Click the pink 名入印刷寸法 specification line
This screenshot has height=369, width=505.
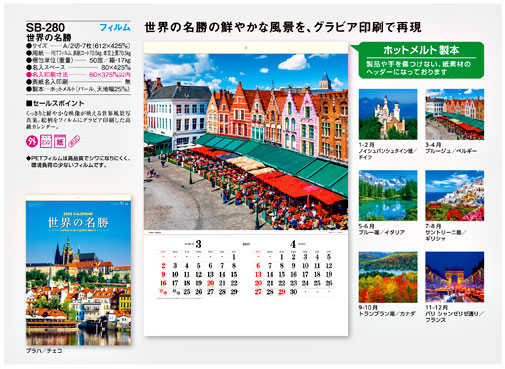click(78, 74)
